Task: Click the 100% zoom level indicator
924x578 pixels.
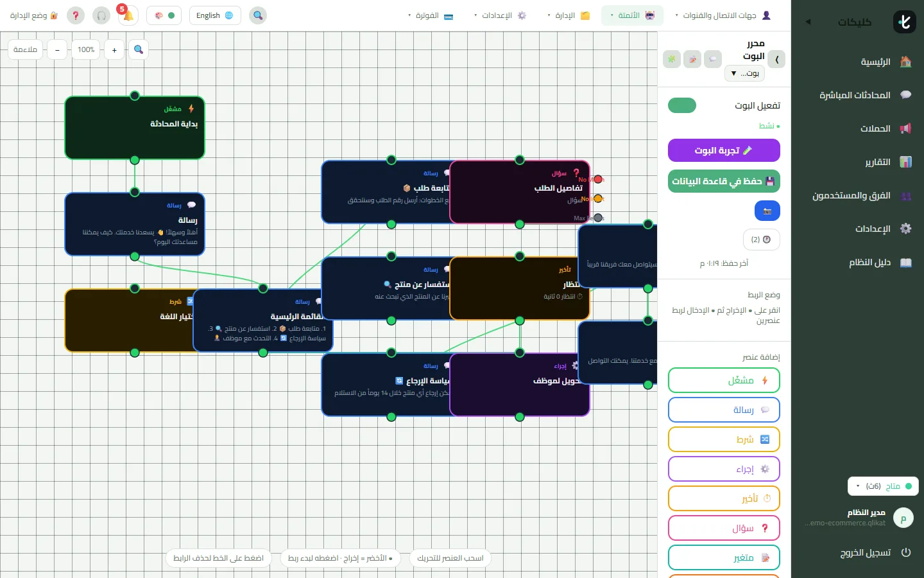Action: tap(86, 49)
